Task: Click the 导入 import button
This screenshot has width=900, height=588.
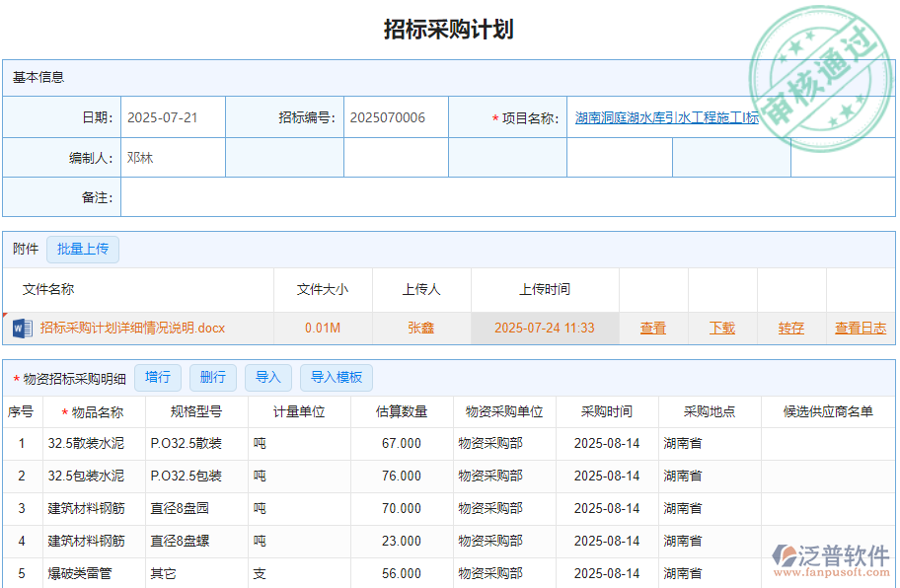Action: (x=267, y=377)
